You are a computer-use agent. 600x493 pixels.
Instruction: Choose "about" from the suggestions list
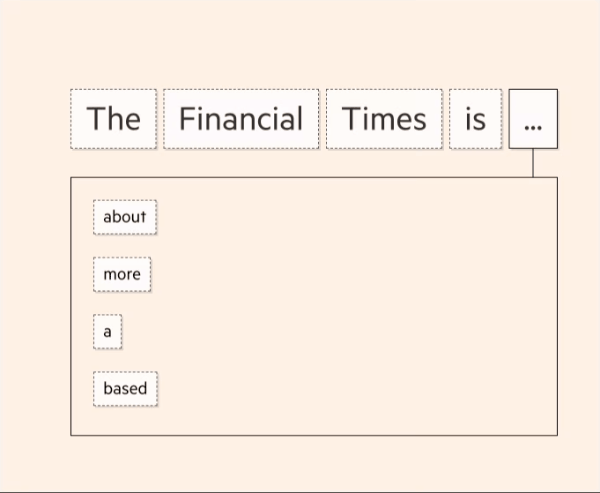[x=125, y=217]
